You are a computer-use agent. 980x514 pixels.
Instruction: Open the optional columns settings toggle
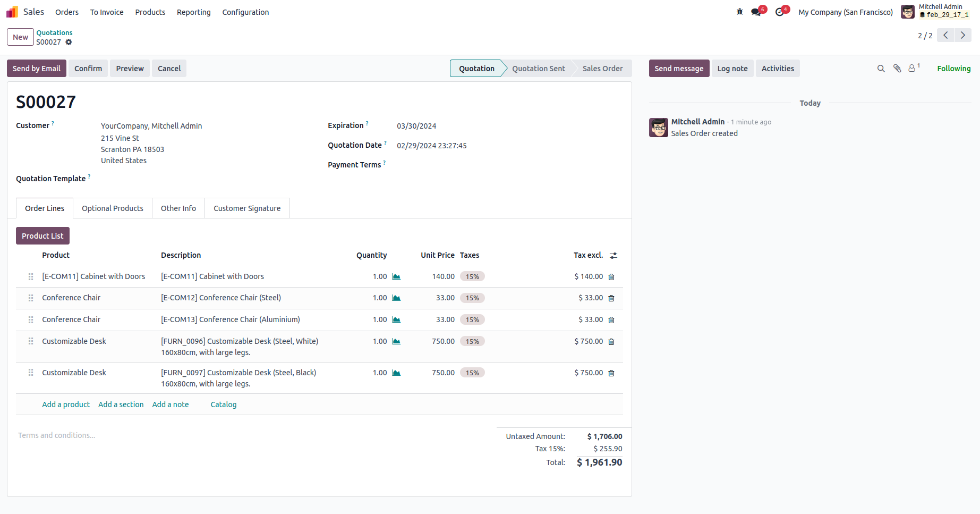[613, 256]
